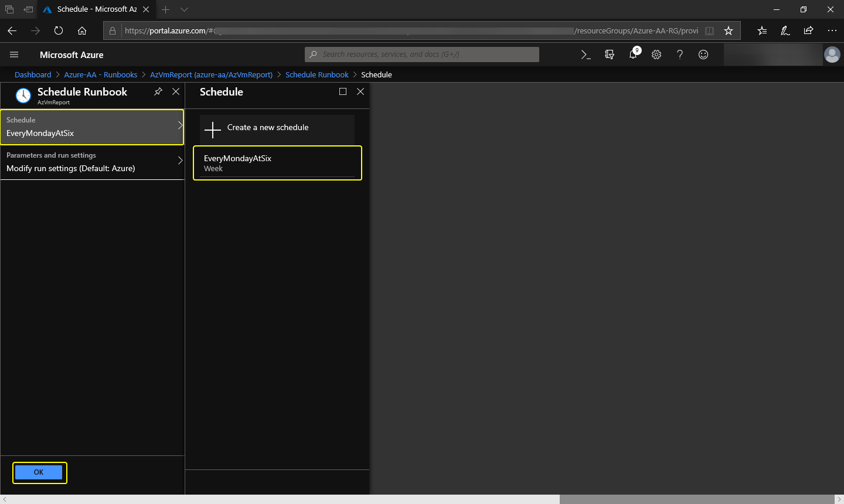Open AzVmReport breadcrumb link
This screenshot has height=504, width=844.
pos(211,74)
